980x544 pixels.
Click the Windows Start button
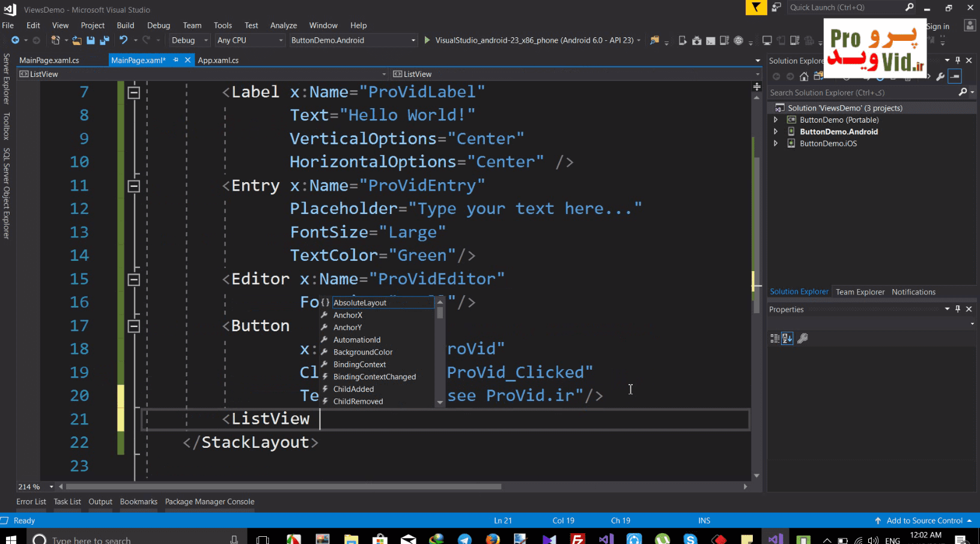pyautogui.click(x=11, y=539)
